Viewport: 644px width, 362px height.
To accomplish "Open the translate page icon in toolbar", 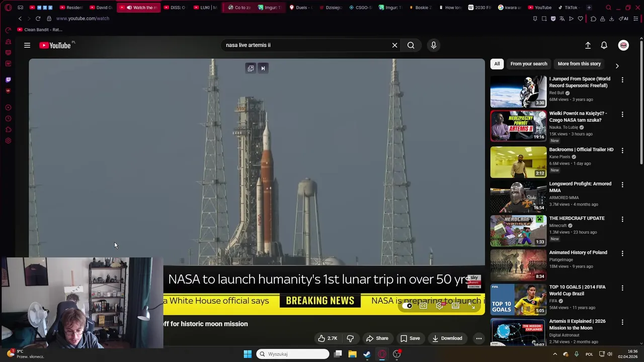I will pyautogui.click(x=562, y=19).
